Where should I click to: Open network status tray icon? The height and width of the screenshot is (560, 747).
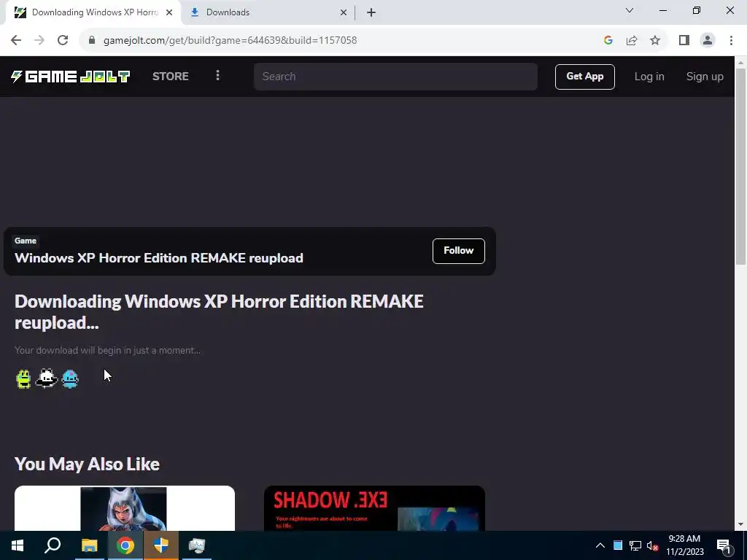(635, 545)
